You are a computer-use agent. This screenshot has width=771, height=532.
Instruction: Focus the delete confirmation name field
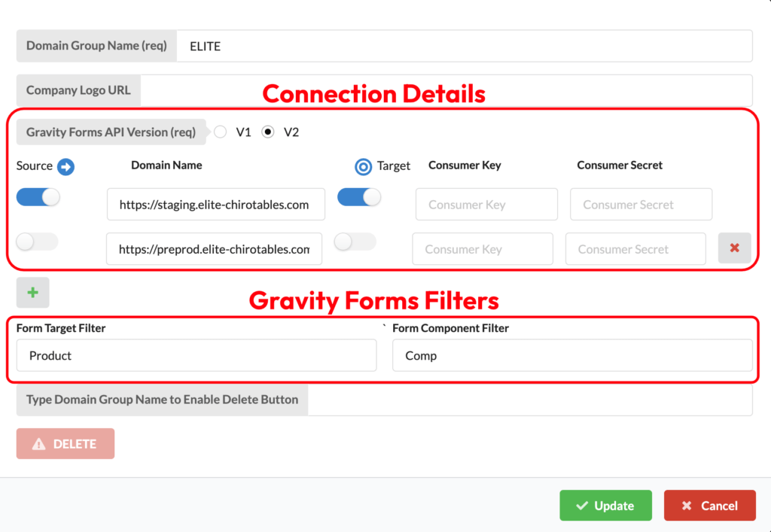point(530,400)
